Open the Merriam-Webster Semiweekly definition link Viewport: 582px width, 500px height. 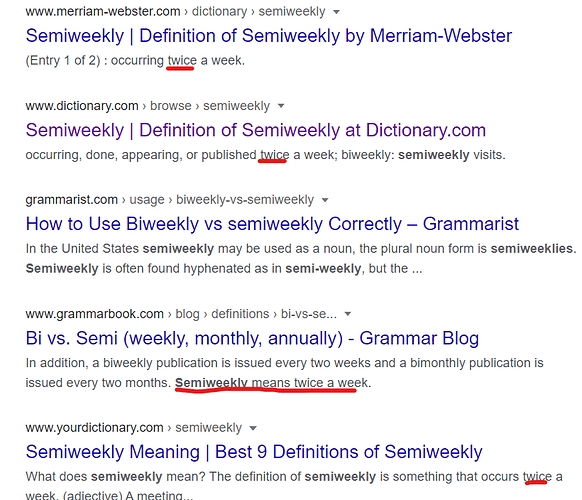coord(269,36)
